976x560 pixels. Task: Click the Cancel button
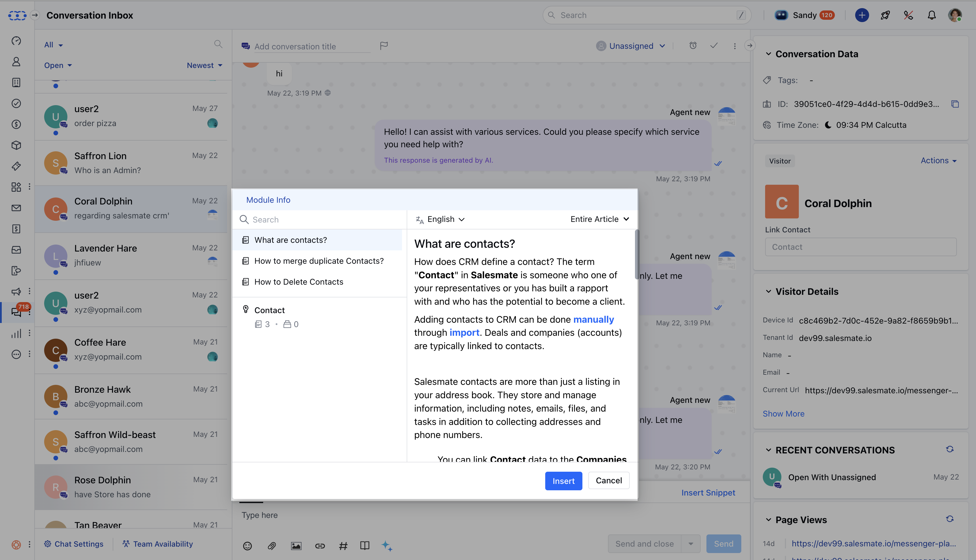pos(609,481)
